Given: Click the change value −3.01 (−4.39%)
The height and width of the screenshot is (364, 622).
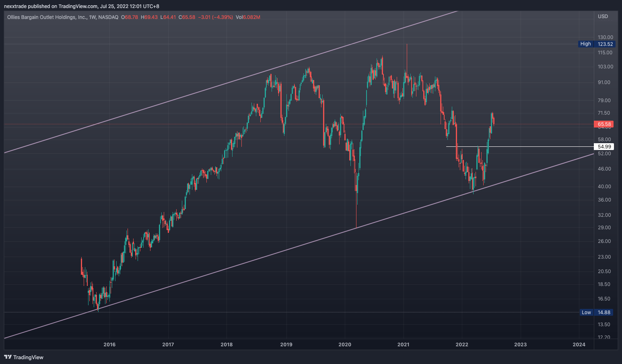Looking at the screenshot, I should [216, 17].
